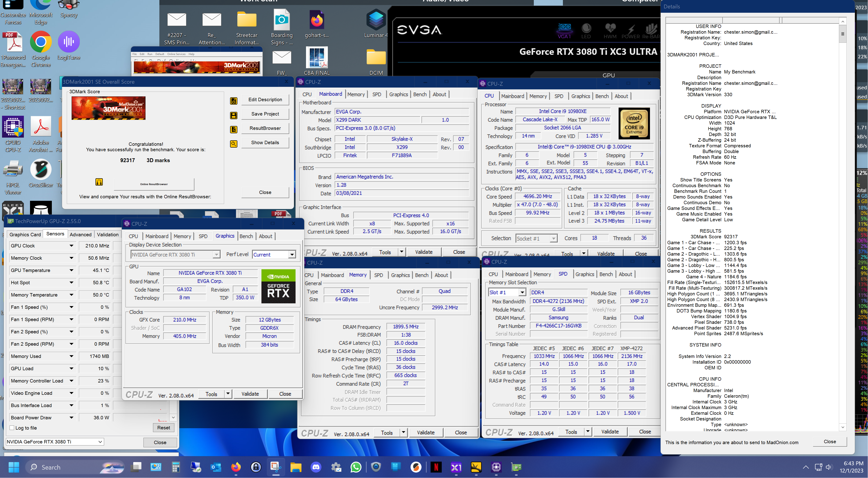Click the Show Details magnifier icon
The image size is (868, 478).
tap(233, 144)
